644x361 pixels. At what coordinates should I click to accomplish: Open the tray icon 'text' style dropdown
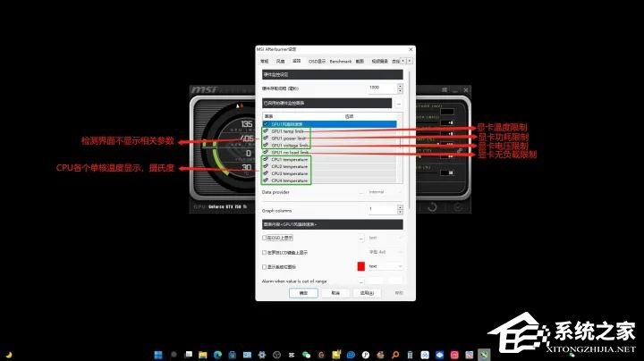click(x=385, y=266)
